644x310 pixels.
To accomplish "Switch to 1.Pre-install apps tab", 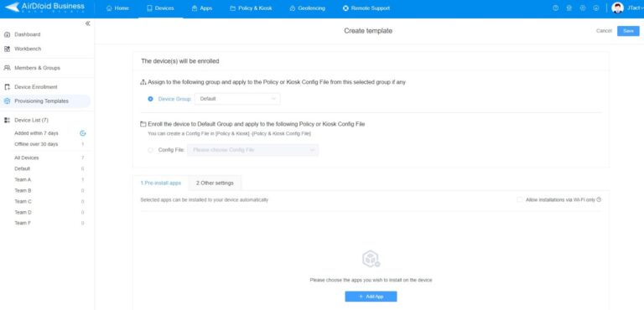I will tap(161, 183).
